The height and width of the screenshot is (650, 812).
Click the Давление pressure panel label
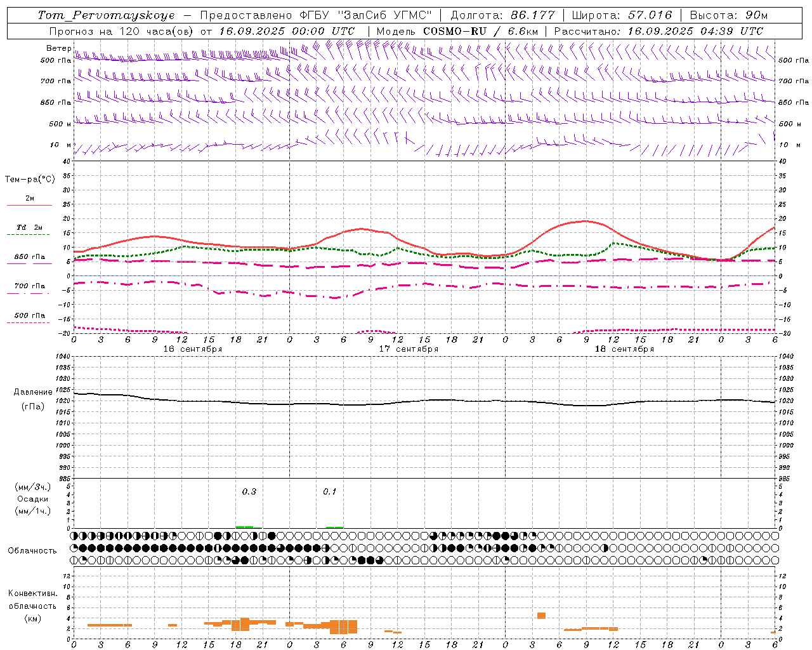[x=33, y=392]
